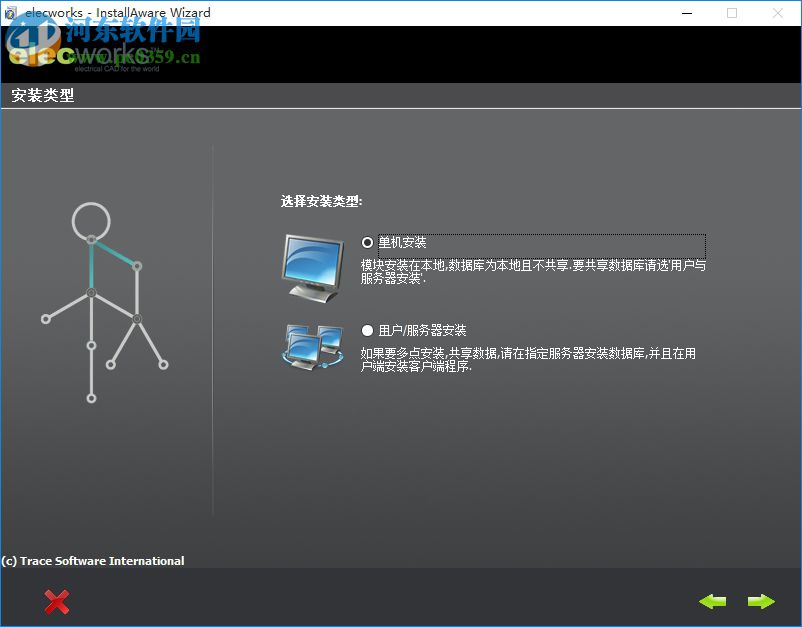The image size is (802, 627).
Task: Click the green left arrow to go back
Action: click(713, 601)
